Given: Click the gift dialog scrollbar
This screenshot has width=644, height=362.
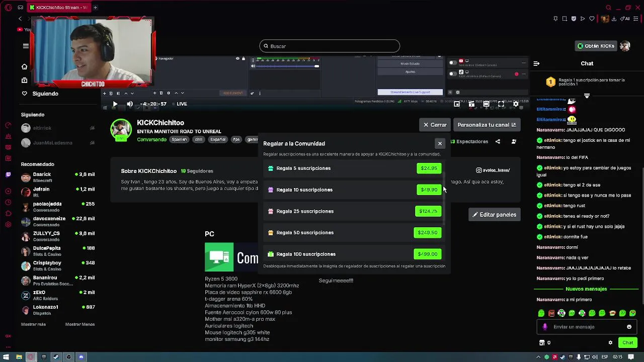Looking at the screenshot, I should click(x=444, y=199).
